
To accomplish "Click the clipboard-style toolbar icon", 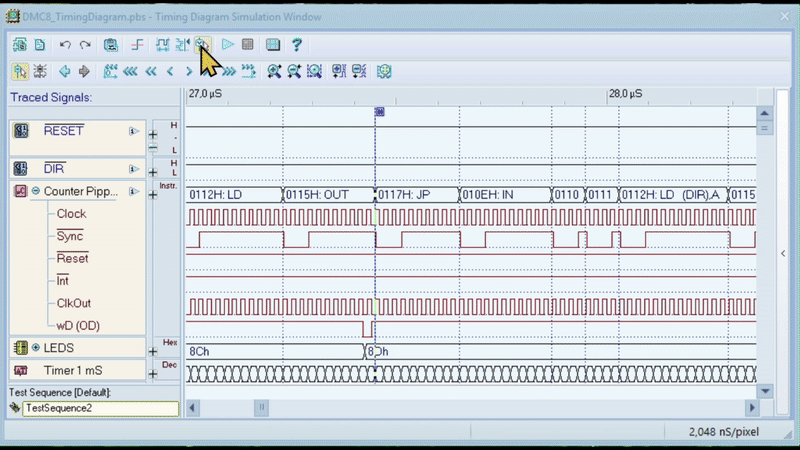I will [x=111, y=45].
